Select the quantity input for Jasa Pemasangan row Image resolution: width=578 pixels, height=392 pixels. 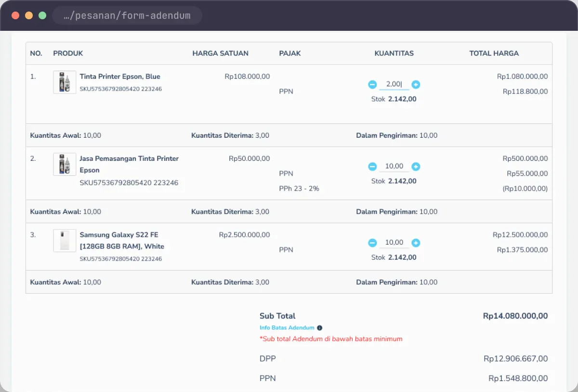[x=394, y=166]
